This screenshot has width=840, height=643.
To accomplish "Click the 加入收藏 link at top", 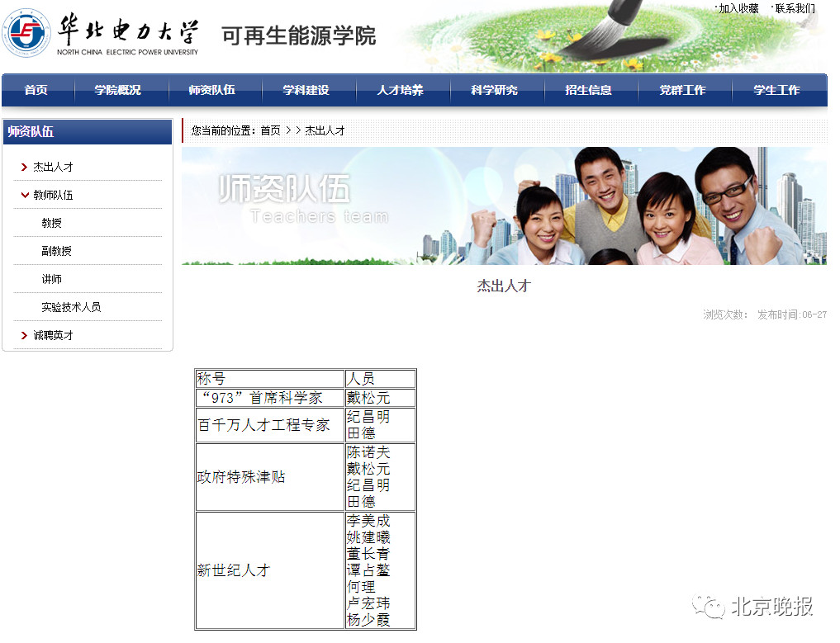I will (738, 8).
